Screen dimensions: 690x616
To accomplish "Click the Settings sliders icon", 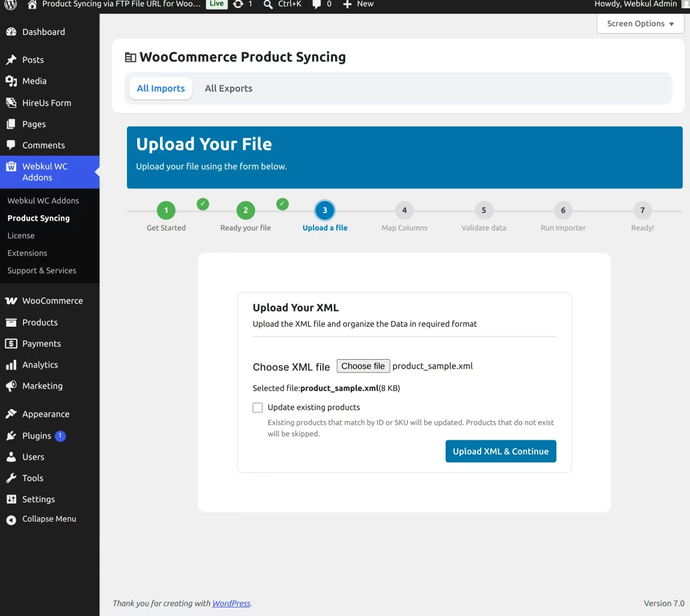I will (11, 499).
